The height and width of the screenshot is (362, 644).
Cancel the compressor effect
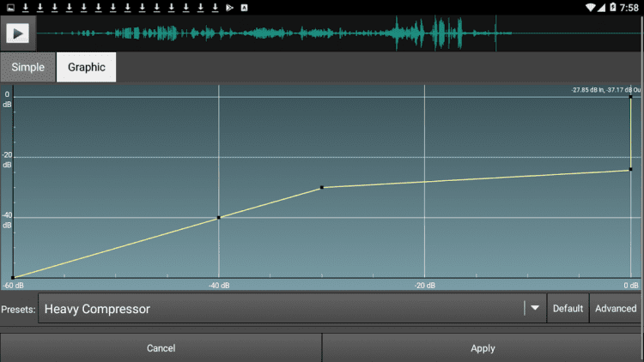coord(161,348)
